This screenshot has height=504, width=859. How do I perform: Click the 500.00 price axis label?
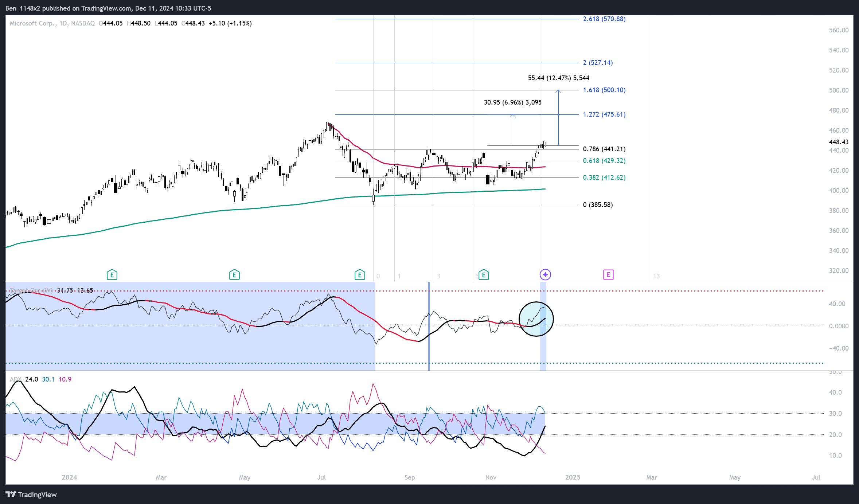pos(839,90)
